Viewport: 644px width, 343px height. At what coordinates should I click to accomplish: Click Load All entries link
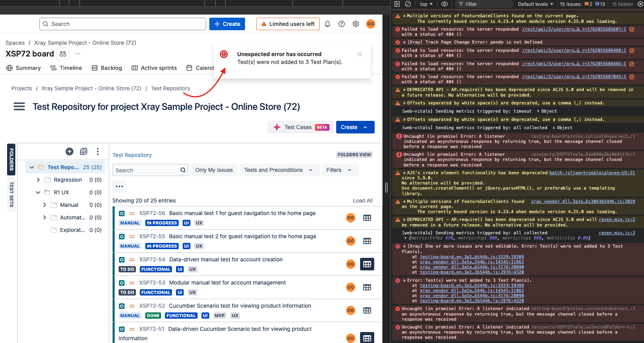(362, 201)
